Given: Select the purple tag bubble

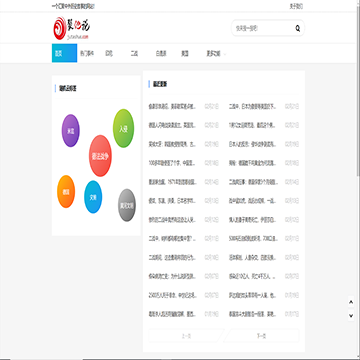Looking at the screenshot, I should click(71, 131).
